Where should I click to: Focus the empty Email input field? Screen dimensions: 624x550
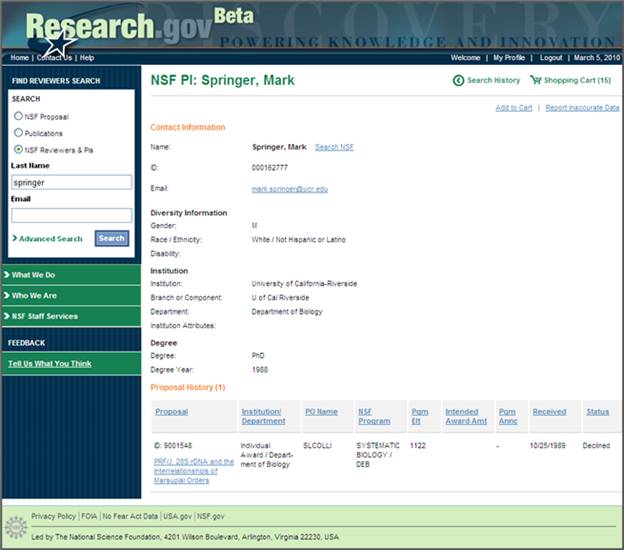point(71,215)
